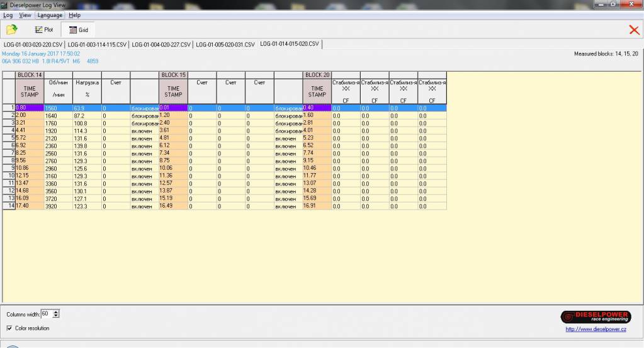Decrease columns width with down arrow

[x=57, y=316]
